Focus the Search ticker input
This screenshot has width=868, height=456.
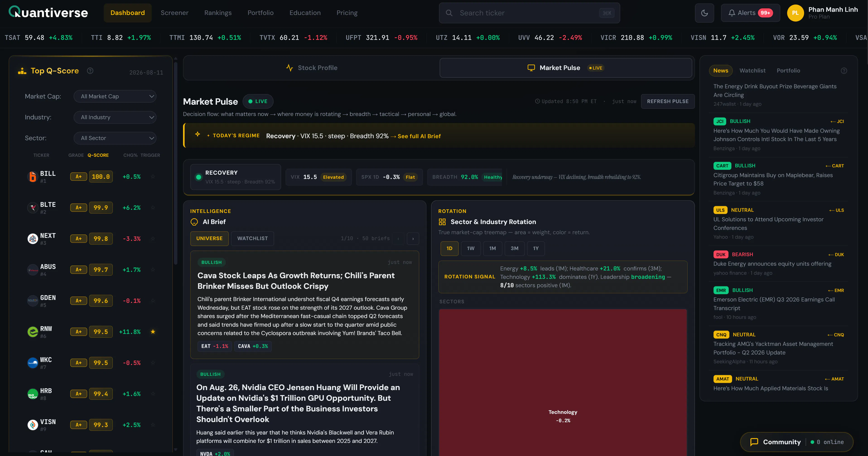[x=529, y=13]
